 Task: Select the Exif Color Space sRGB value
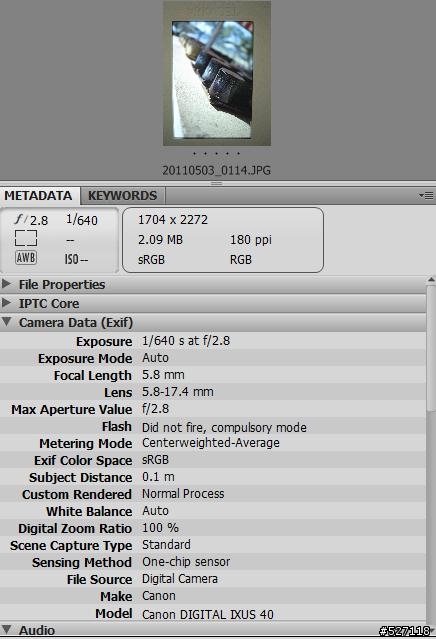click(155, 460)
